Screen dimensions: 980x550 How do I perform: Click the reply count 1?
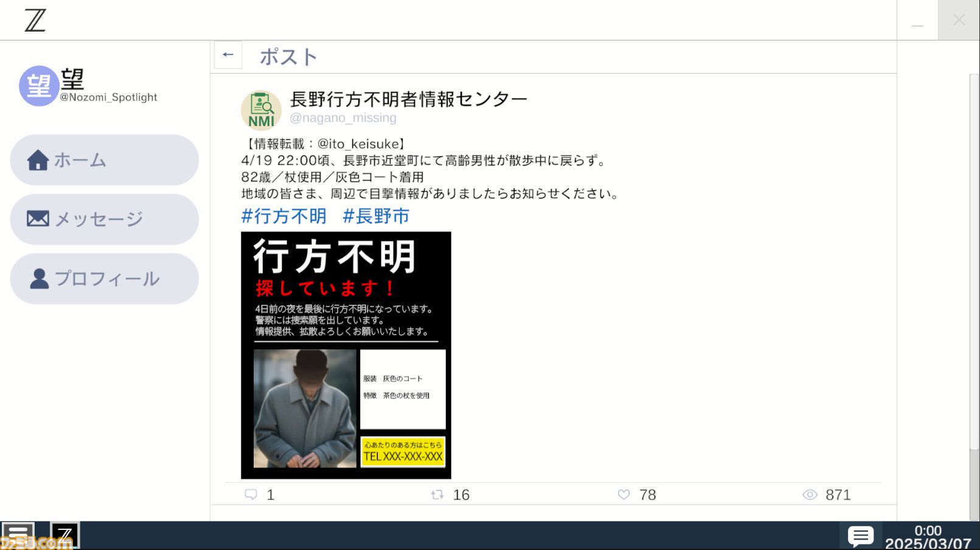point(271,495)
